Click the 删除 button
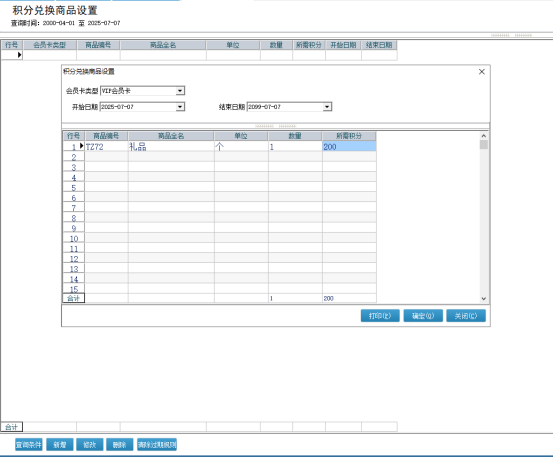 pos(120,445)
